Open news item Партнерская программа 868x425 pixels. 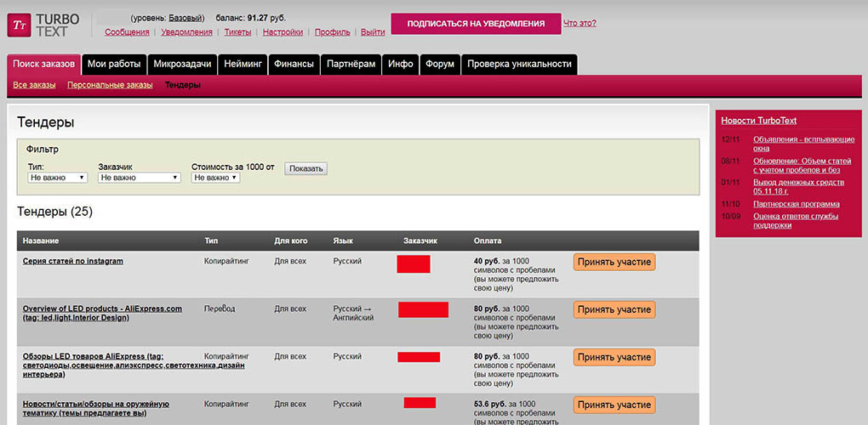point(796,204)
